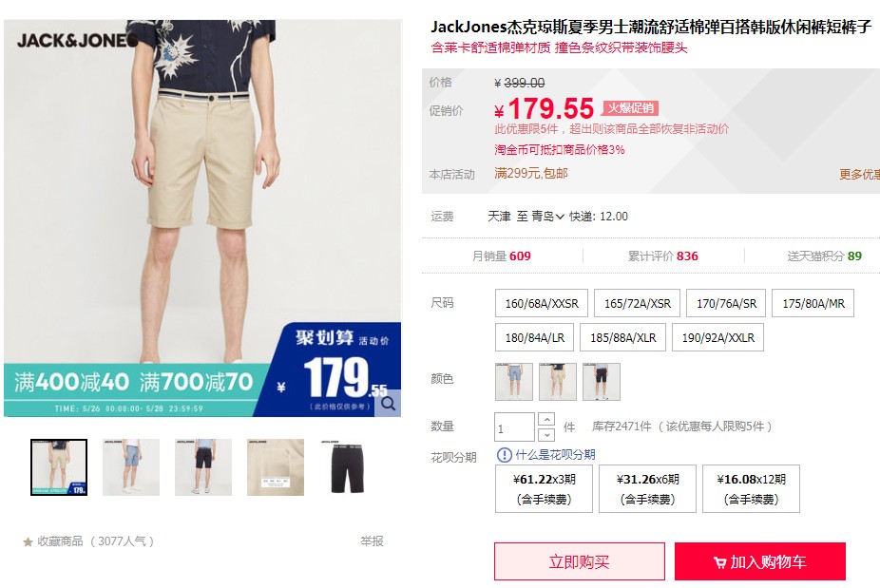
Task: Pick the black shorts color swatch
Action: point(601,382)
